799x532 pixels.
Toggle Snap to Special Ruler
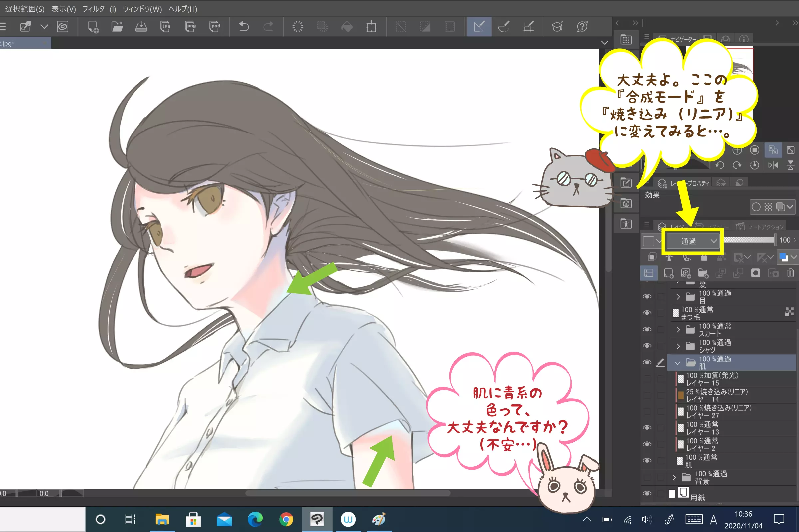504,26
